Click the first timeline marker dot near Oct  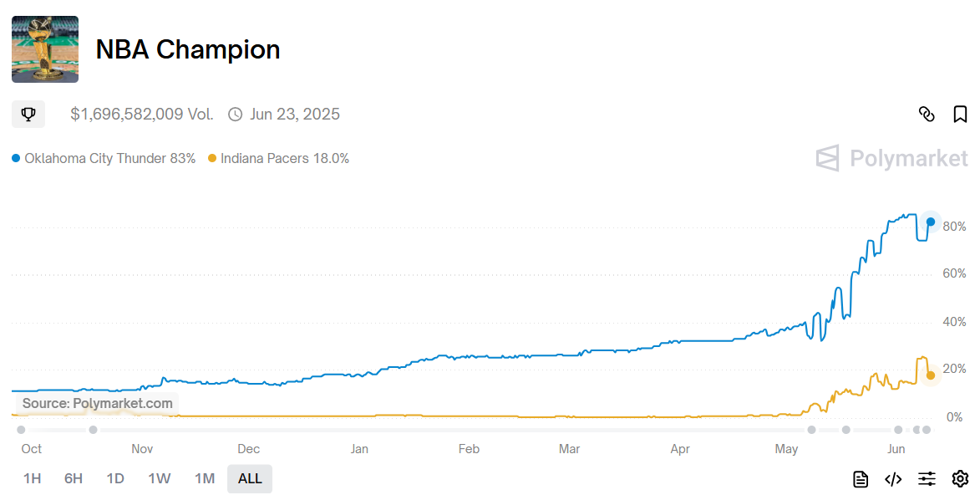coord(21,430)
